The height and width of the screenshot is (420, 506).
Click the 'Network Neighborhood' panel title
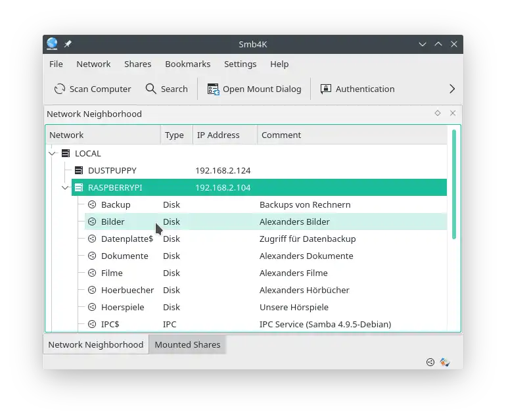point(94,114)
